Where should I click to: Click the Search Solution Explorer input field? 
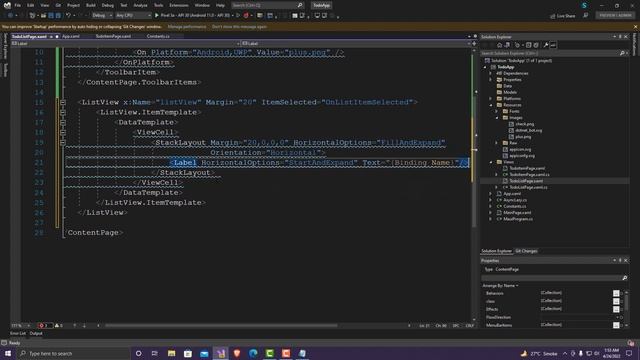point(550,53)
